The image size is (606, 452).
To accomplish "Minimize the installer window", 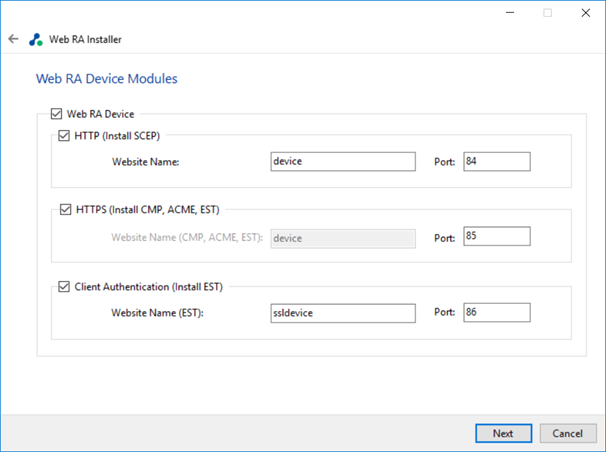I will [510, 13].
